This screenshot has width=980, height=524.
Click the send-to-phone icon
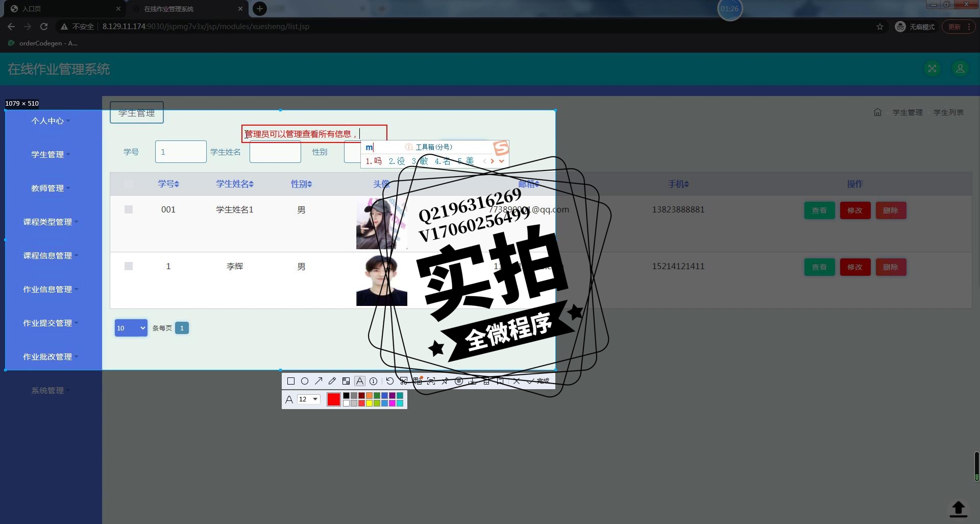486,381
